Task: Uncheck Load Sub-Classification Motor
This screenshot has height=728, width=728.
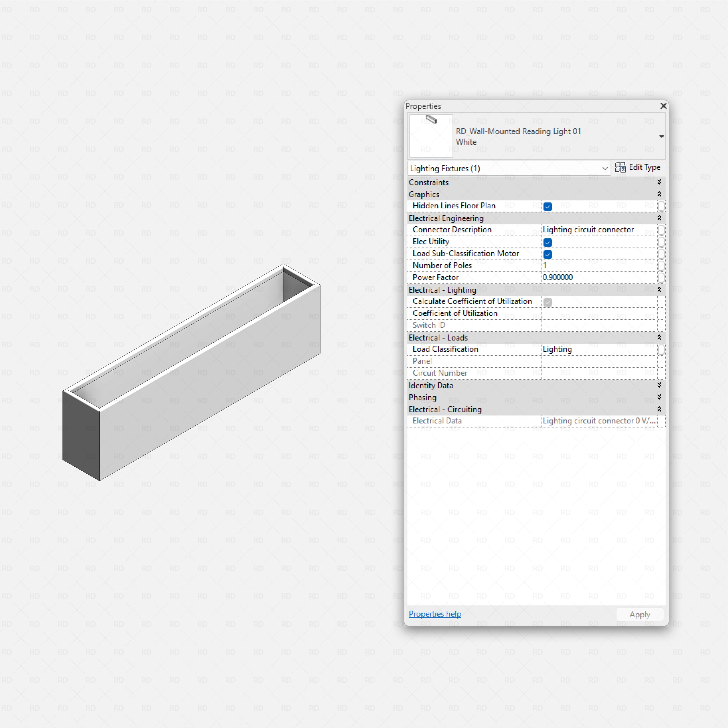Action: (548, 254)
